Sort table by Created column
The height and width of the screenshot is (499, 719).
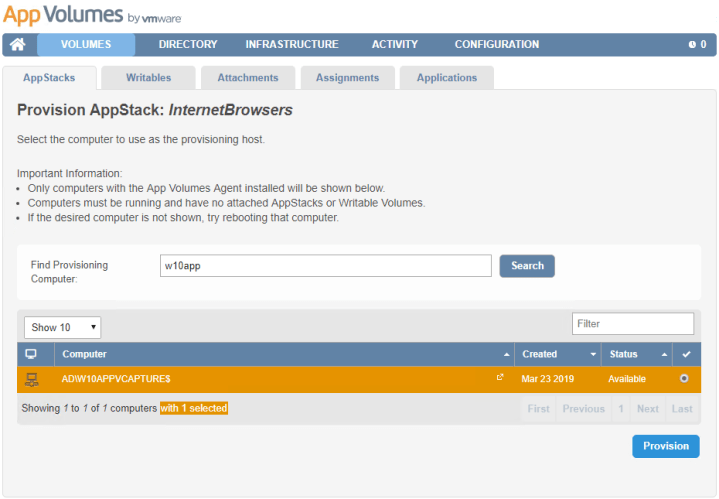coord(558,354)
